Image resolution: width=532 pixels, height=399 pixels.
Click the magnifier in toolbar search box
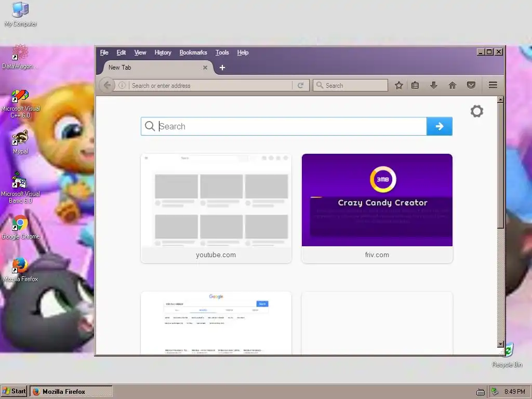(320, 85)
